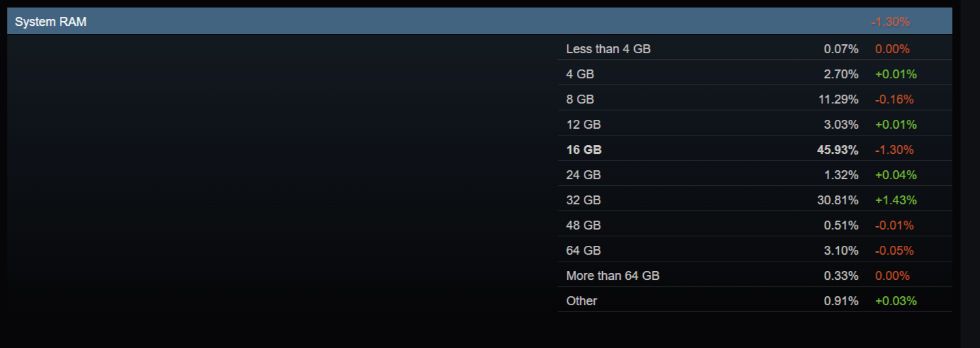This screenshot has width=980, height=348.
Task: Click the -0.16% change value
Action: [894, 99]
